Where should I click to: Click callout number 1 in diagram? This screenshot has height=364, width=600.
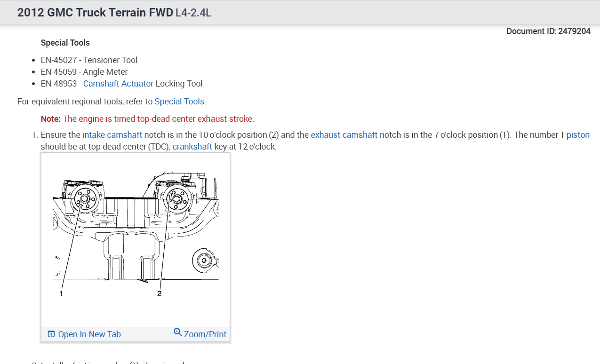[x=61, y=293]
